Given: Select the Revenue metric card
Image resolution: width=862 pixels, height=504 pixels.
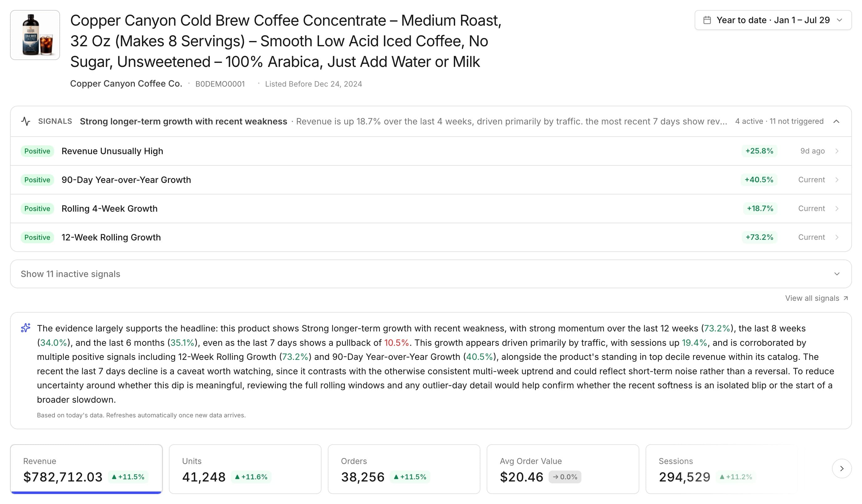Looking at the screenshot, I should tap(86, 469).
